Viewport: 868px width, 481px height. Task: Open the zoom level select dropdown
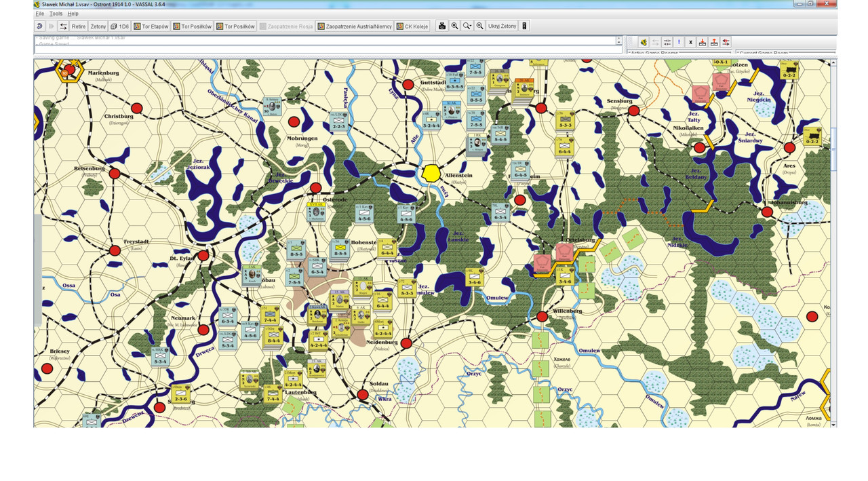point(467,26)
